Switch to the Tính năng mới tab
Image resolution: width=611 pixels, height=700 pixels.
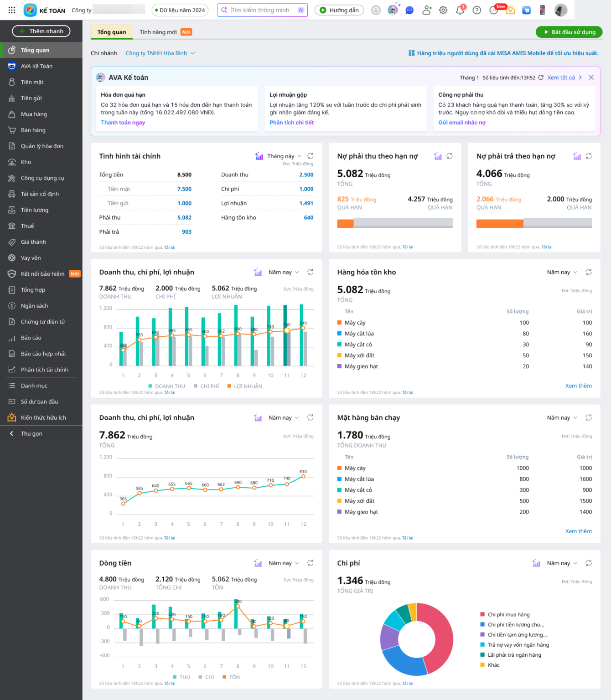pyautogui.click(x=166, y=32)
